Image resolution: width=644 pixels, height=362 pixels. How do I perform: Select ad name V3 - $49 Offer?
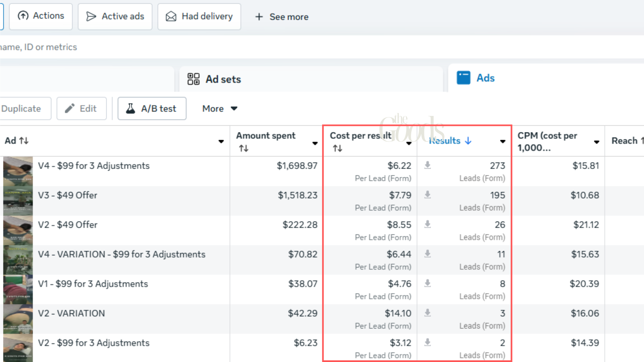(x=67, y=195)
